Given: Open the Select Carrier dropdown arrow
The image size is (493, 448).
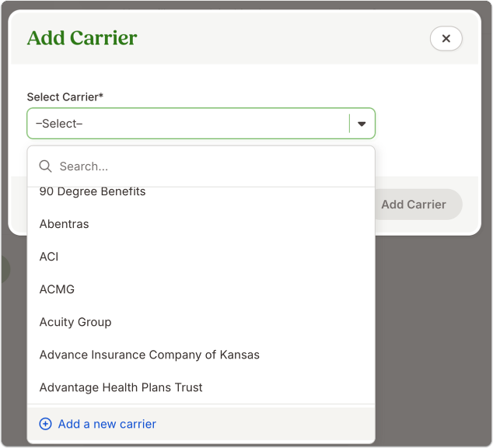Looking at the screenshot, I should coord(362,124).
